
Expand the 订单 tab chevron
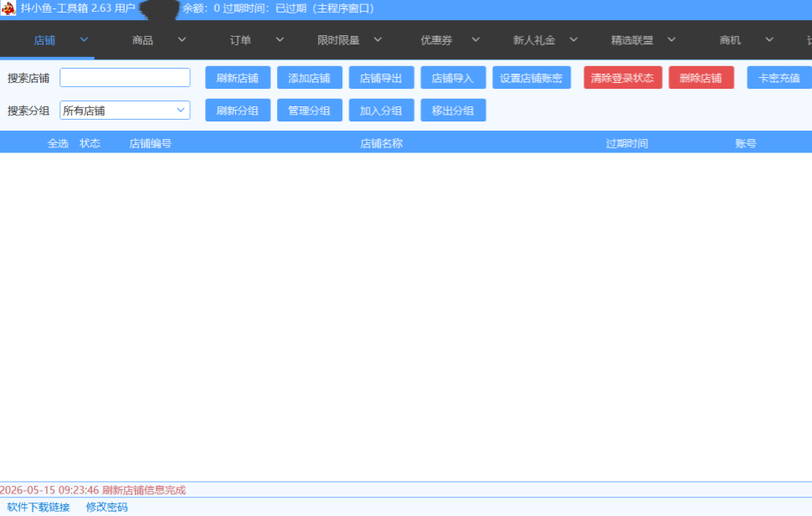pyautogui.click(x=280, y=39)
